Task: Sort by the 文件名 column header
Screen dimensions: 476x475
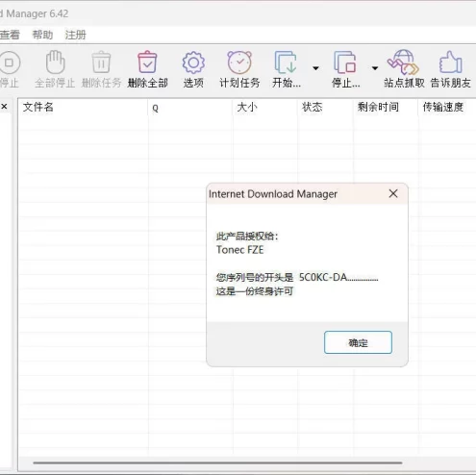Action: tap(83, 107)
